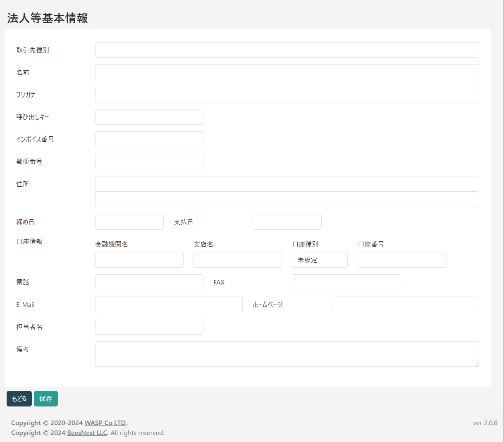Click the ホームページ homepage input field

click(405, 304)
